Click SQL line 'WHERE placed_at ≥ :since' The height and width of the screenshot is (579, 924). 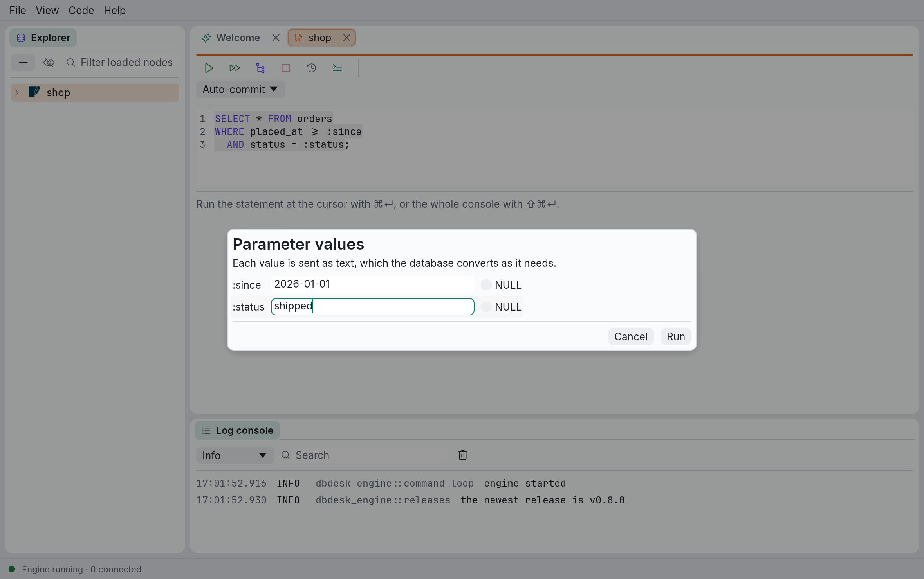click(x=288, y=132)
